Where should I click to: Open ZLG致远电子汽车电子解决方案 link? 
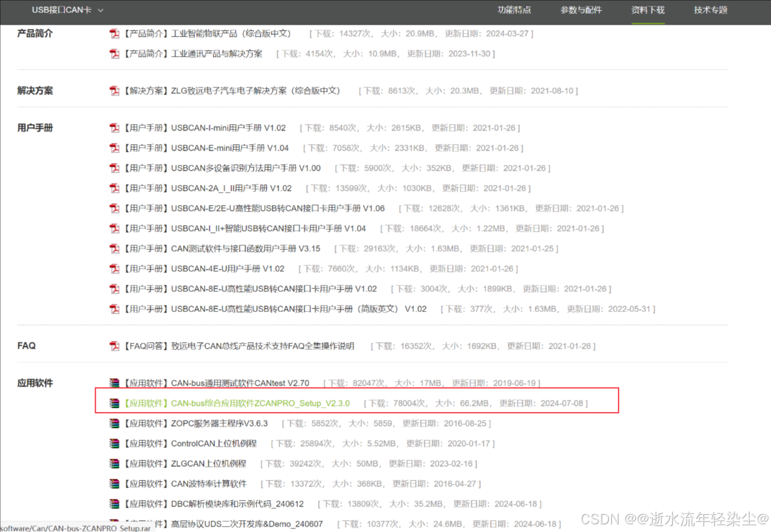(x=232, y=91)
